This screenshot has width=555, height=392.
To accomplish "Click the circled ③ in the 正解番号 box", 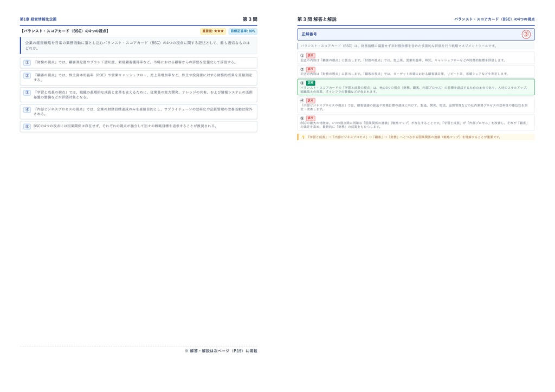I will coord(526,34).
